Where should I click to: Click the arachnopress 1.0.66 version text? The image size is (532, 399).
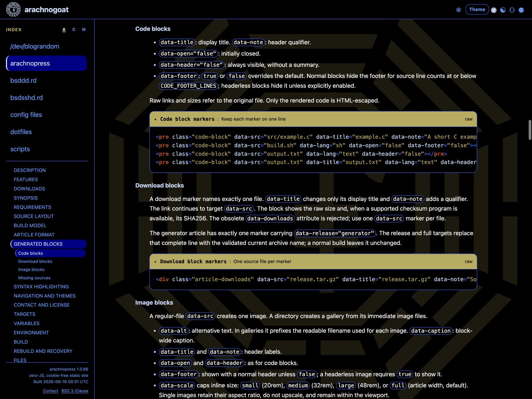click(69, 369)
